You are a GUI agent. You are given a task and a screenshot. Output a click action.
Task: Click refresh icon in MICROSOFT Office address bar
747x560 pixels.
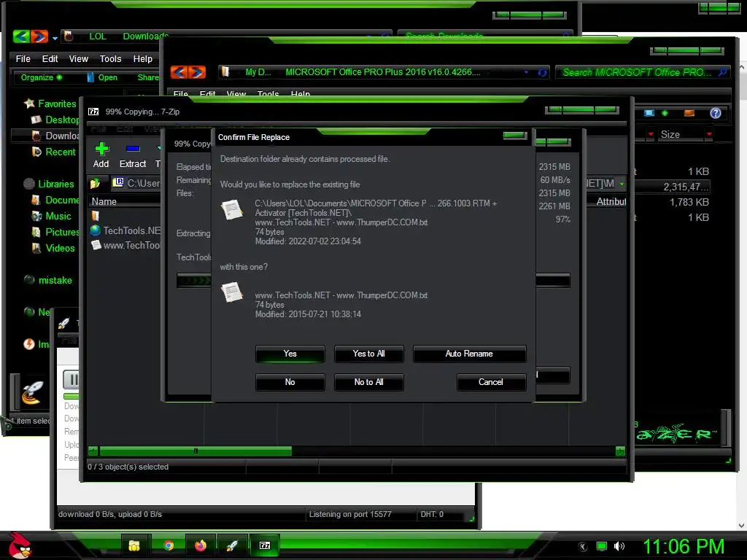pos(542,73)
